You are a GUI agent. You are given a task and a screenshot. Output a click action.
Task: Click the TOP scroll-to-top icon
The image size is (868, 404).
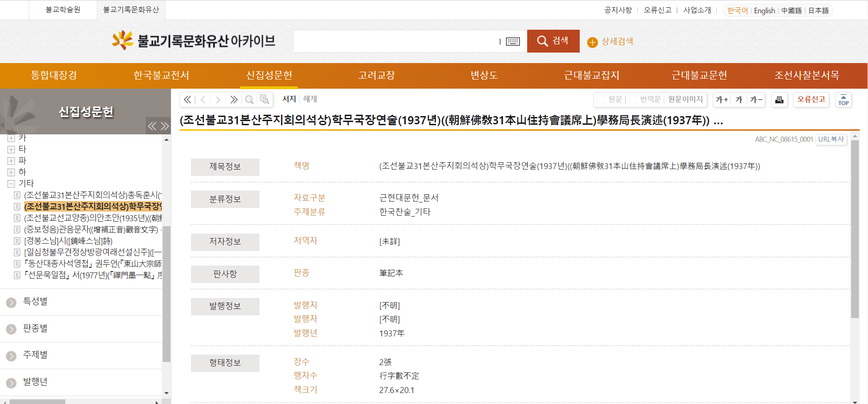click(x=843, y=100)
